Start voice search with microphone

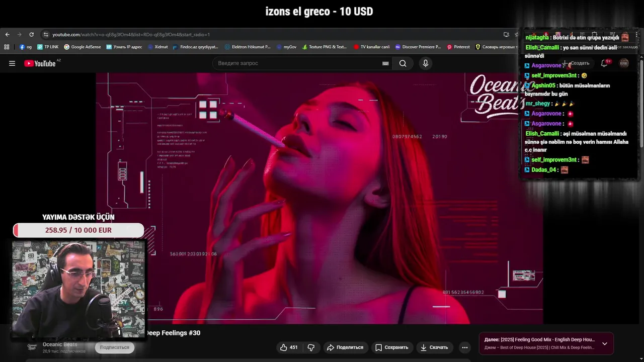(426, 63)
